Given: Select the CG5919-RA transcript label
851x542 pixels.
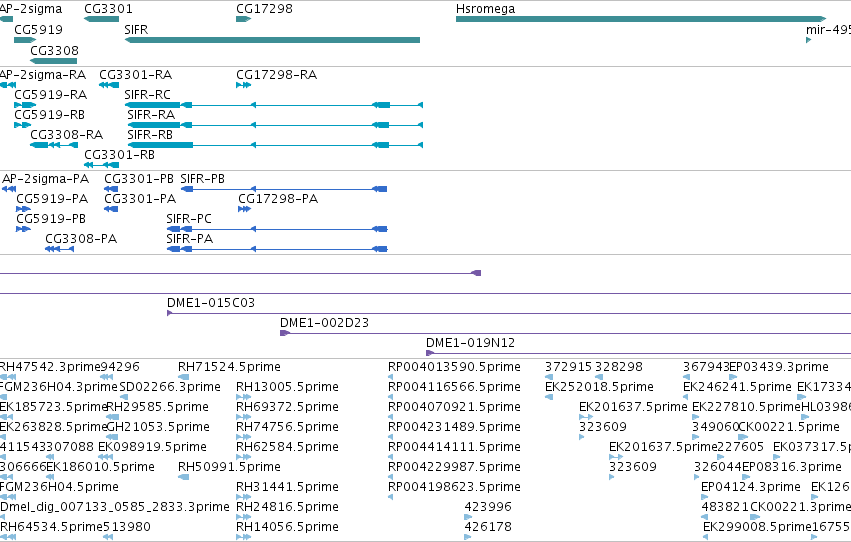Looking at the screenshot, I should [50, 94].
